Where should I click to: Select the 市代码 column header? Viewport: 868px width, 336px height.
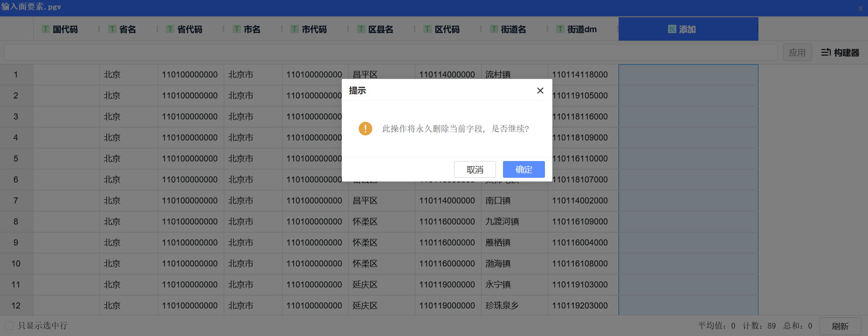(x=314, y=29)
